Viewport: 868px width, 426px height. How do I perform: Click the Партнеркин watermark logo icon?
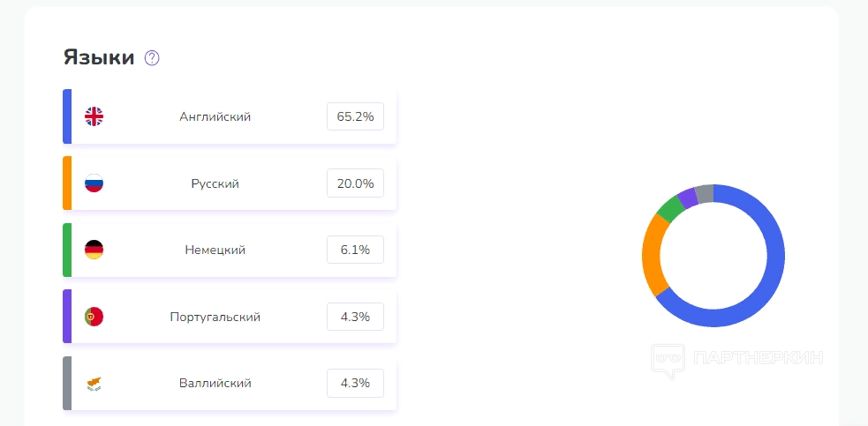668,360
